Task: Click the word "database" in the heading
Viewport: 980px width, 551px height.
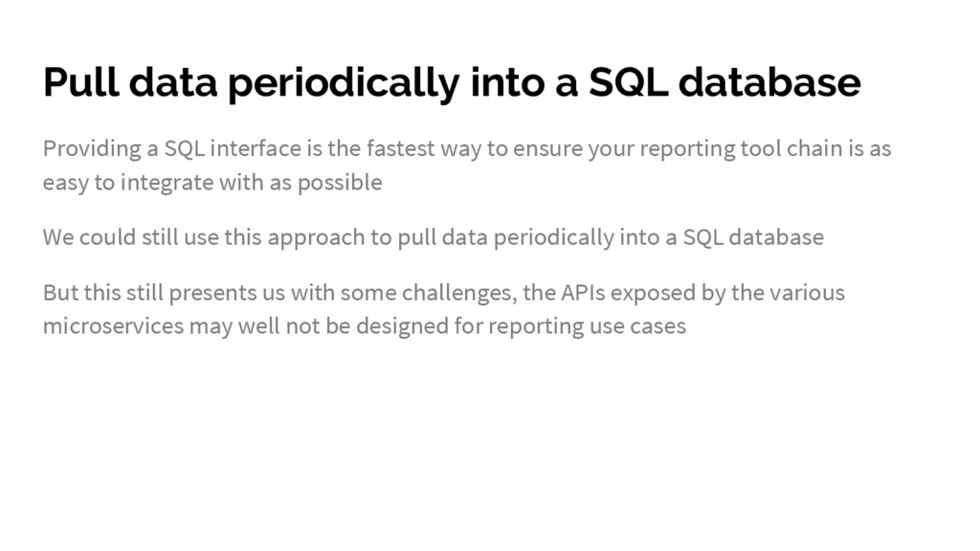Action: pos(769,81)
